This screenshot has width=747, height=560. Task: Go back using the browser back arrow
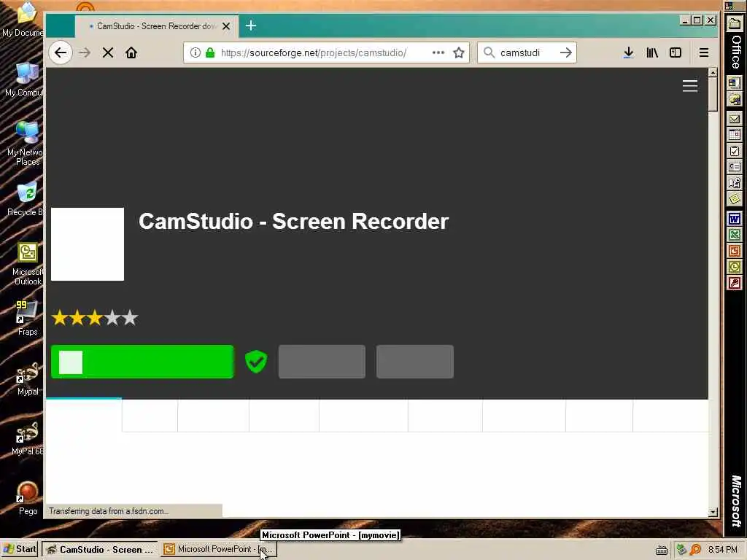[61, 52]
